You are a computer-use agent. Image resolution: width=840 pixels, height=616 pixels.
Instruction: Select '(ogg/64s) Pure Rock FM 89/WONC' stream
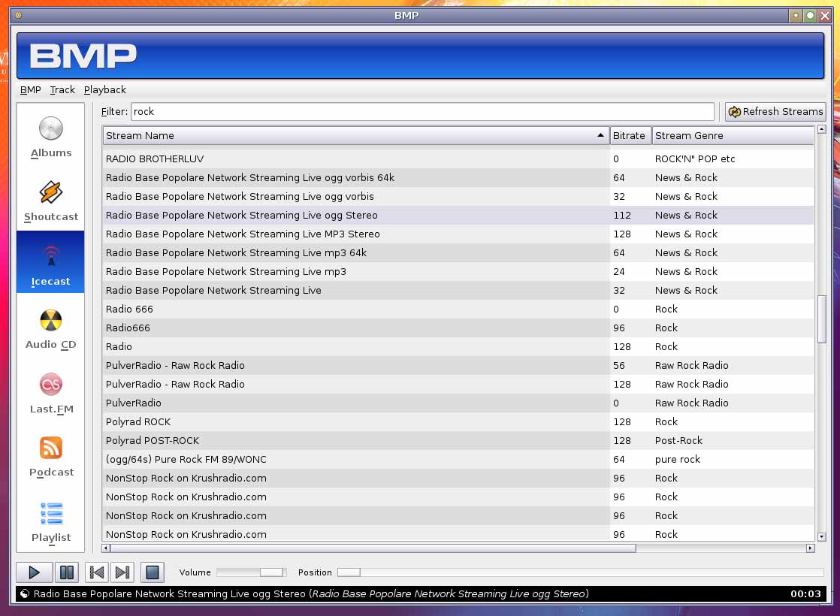click(458, 458)
